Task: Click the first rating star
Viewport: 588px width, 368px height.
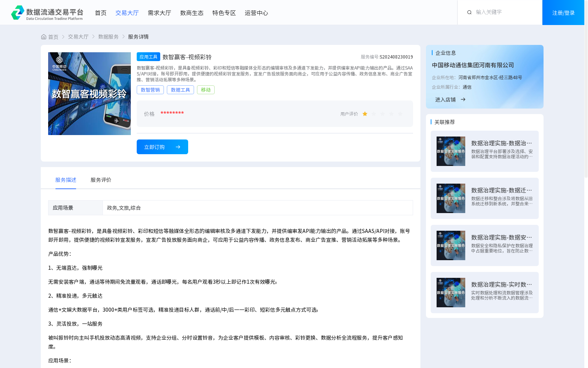Action: click(x=365, y=114)
